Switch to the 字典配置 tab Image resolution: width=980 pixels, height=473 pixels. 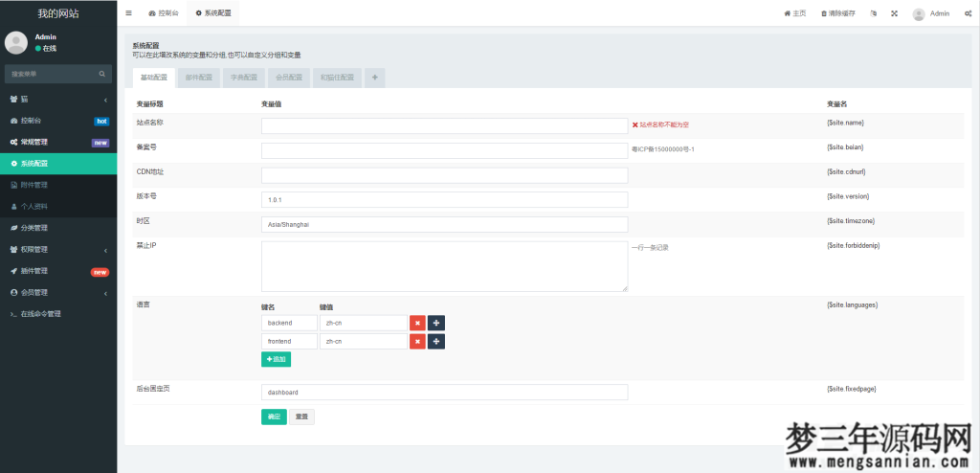(244, 78)
